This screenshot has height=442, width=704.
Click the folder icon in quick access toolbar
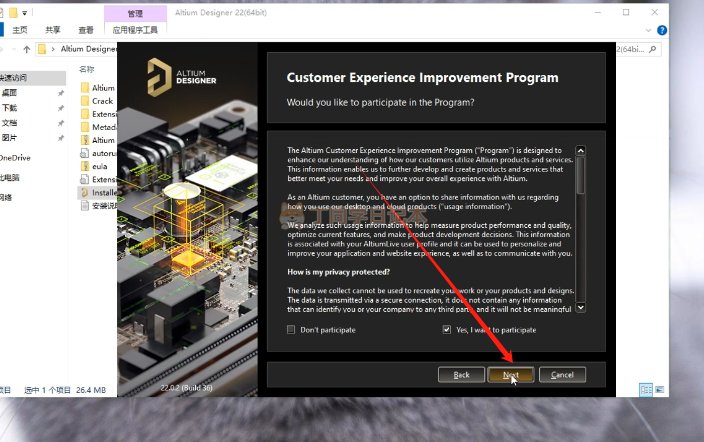[x=13, y=13]
